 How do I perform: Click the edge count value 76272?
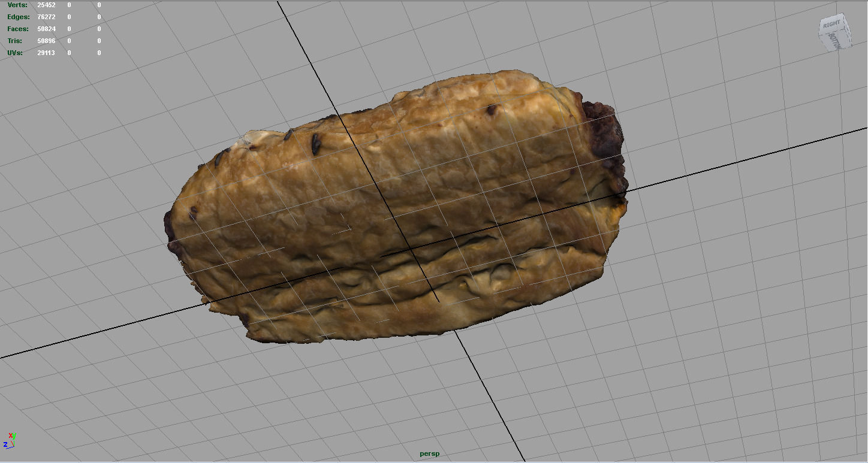(x=46, y=17)
